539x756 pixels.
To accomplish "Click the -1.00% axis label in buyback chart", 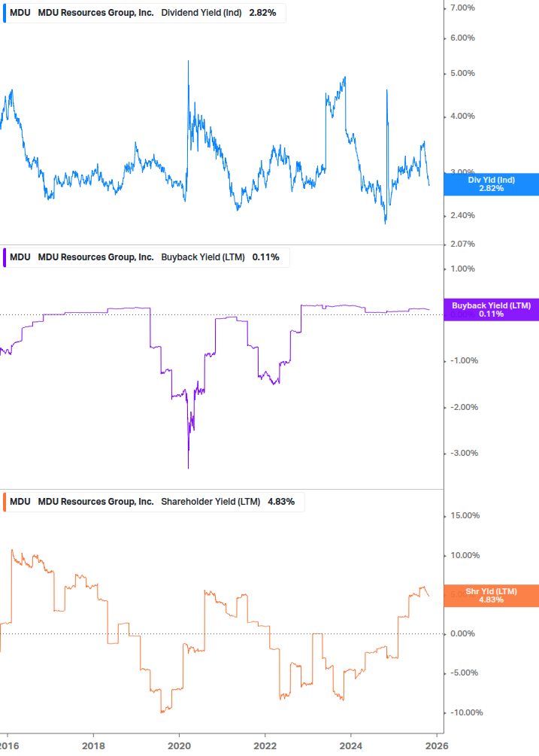I will tap(464, 360).
